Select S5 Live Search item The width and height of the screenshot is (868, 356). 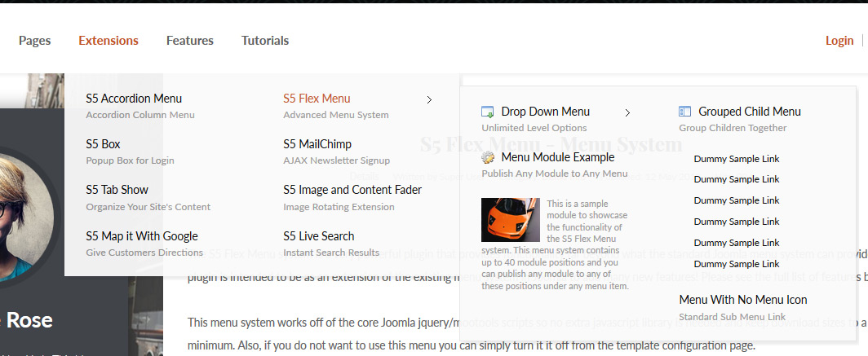pyautogui.click(x=318, y=236)
